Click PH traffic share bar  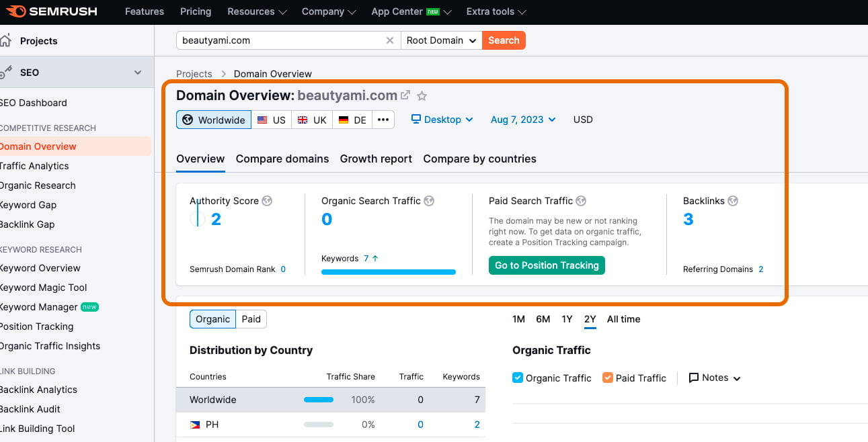319,425
